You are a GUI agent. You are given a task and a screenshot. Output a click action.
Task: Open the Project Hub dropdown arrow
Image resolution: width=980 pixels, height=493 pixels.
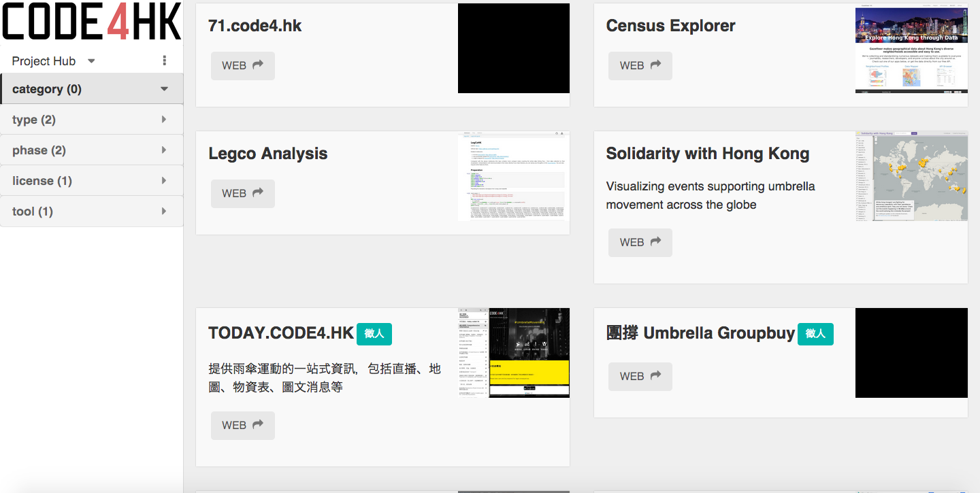91,61
